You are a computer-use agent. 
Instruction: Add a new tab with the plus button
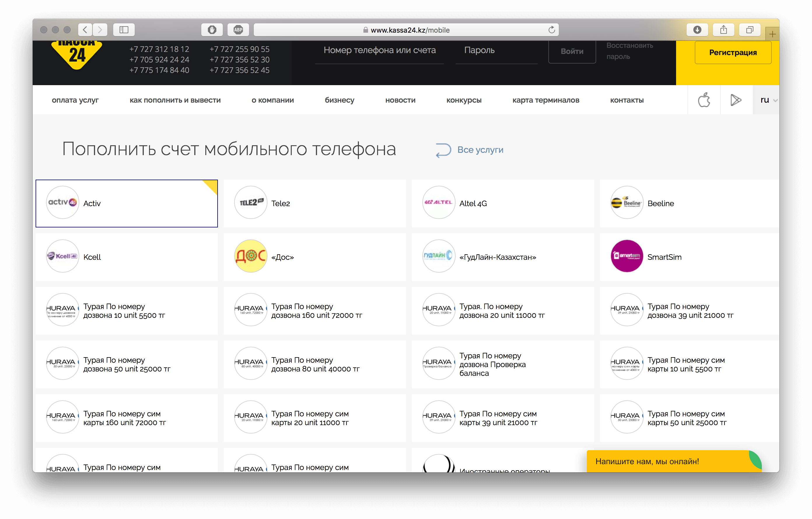click(772, 34)
